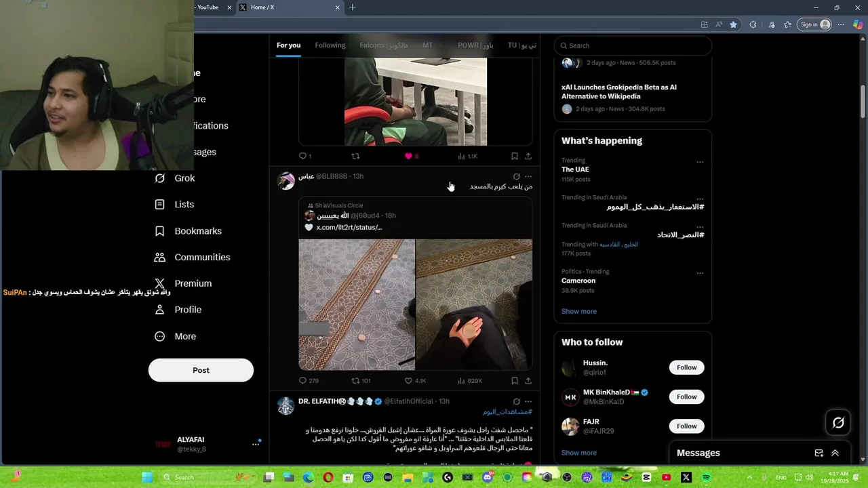Share the عباس post
Viewport: 868px width, 488px height.
click(528, 381)
